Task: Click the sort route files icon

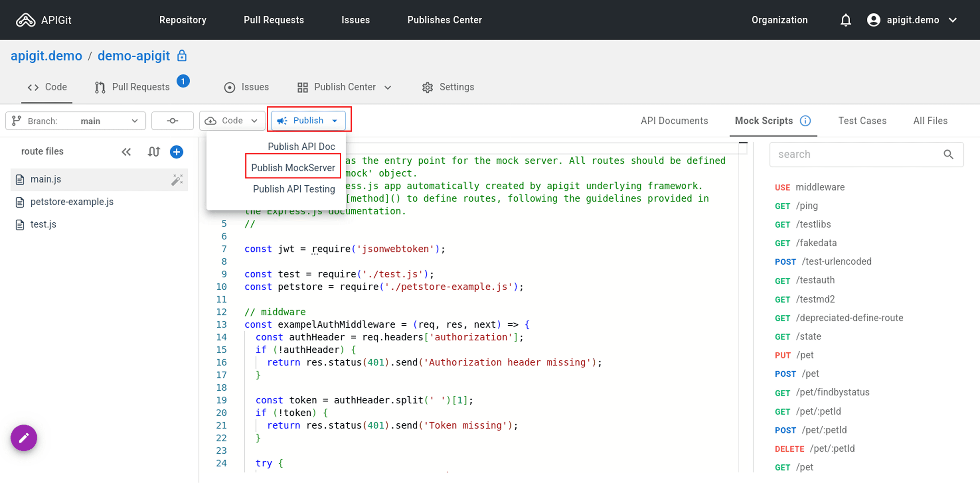Action: pyautogui.click(x=154, y=152)
